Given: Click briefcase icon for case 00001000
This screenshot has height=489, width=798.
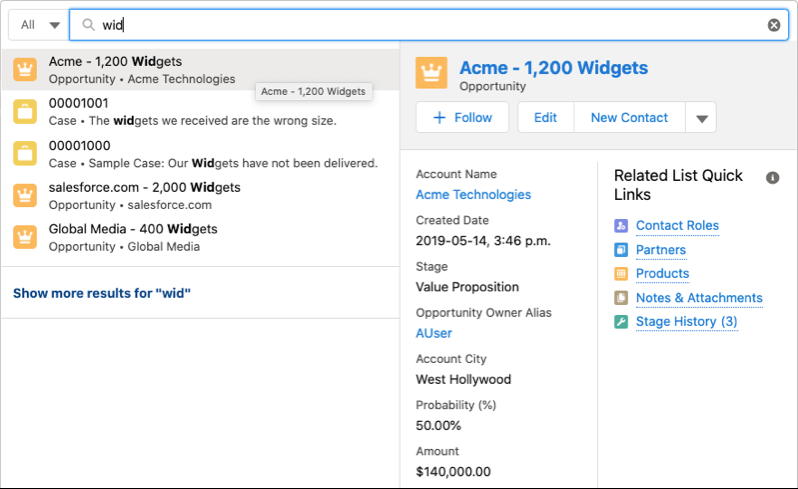Looking at the screenshot, I should 25,154.
